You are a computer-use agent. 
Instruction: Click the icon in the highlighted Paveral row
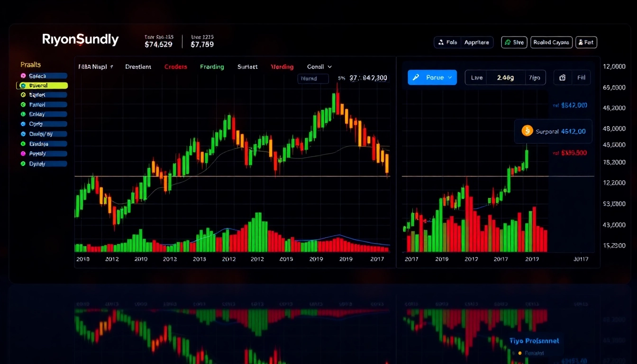click(x=23, y=86)
